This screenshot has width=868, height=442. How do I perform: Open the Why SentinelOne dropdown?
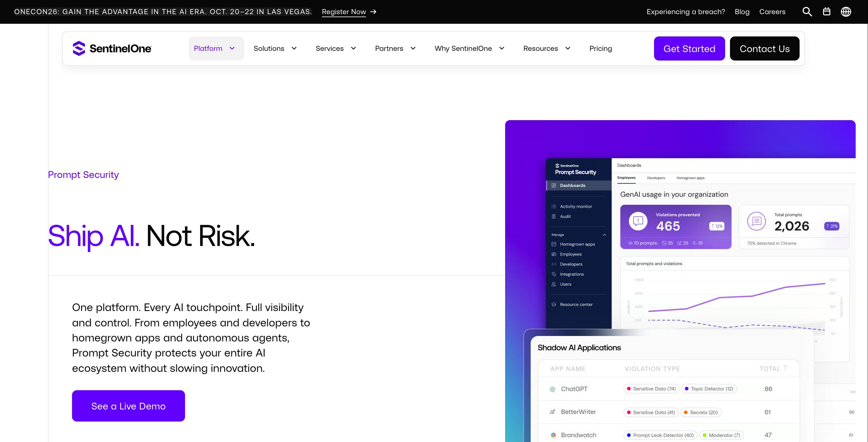(x=469, y=48)
